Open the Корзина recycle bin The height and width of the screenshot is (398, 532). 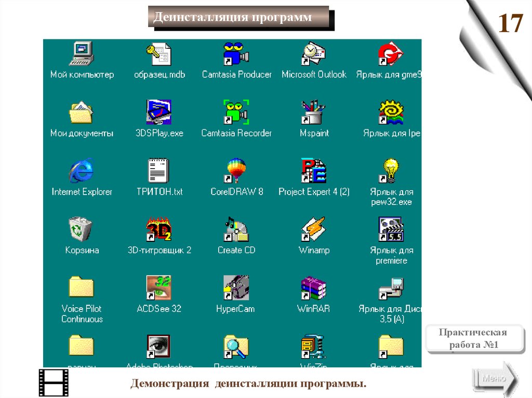tap(82, 229)
